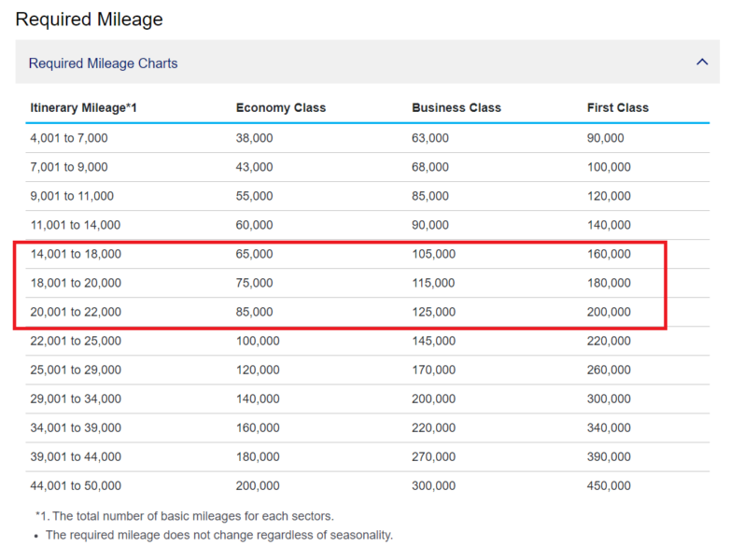Screen dimensions: 730x560
Task: Click the 390,000 first class value
Action: (609, 456)
